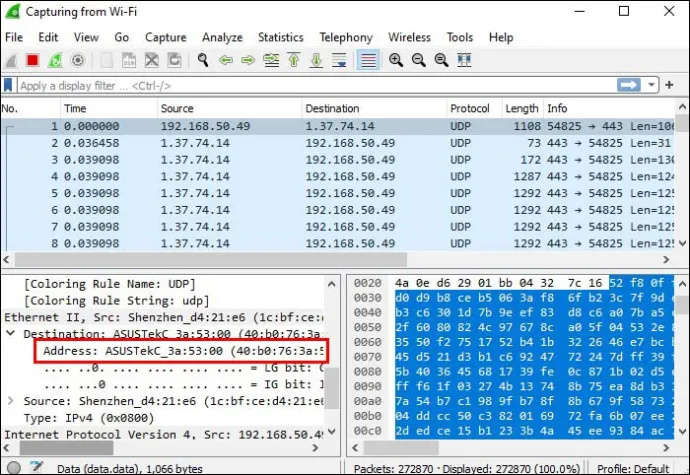Expand the Source Shenzhen_d4:21:e6 node
This screenshot has height=475, width=690.
click(x=11, y=401)
